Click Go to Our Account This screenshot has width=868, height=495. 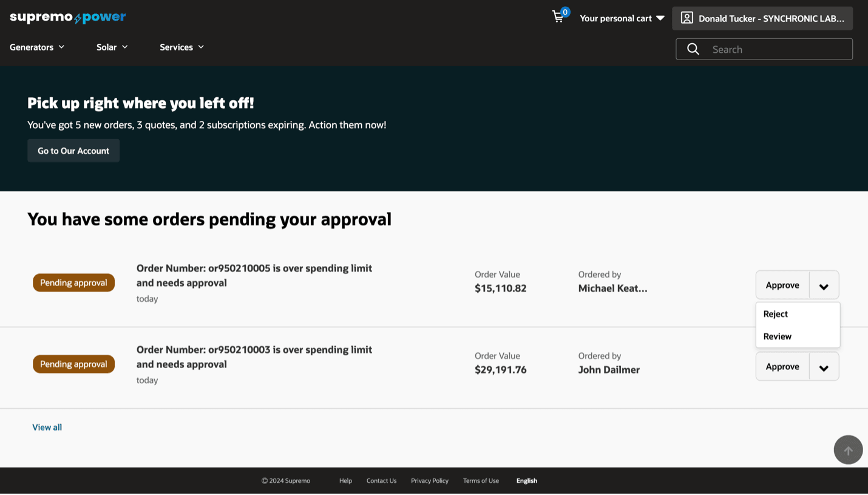(73, 151)
